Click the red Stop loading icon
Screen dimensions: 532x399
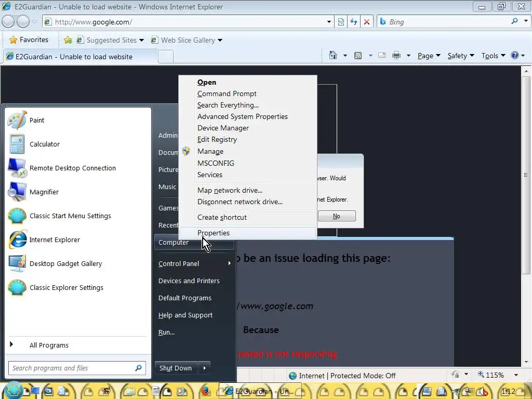click(x=366, y=22)
